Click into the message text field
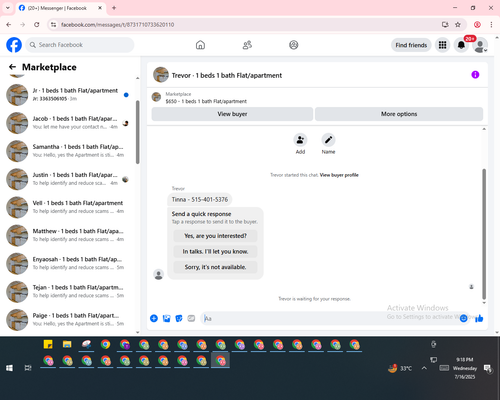This screenshot has height=400, width=500. tap(330, 318)
